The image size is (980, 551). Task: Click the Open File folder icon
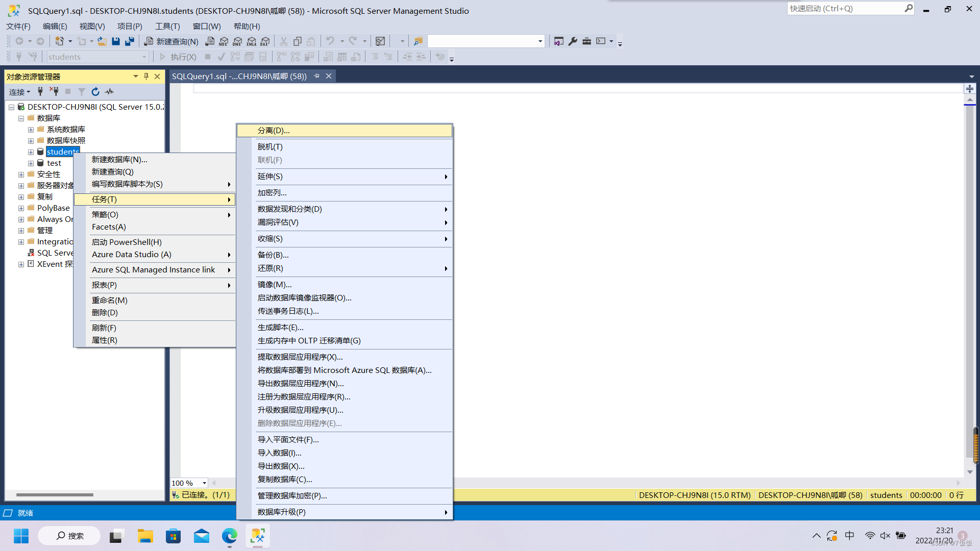pyautogui.click(x=102, y=41)
